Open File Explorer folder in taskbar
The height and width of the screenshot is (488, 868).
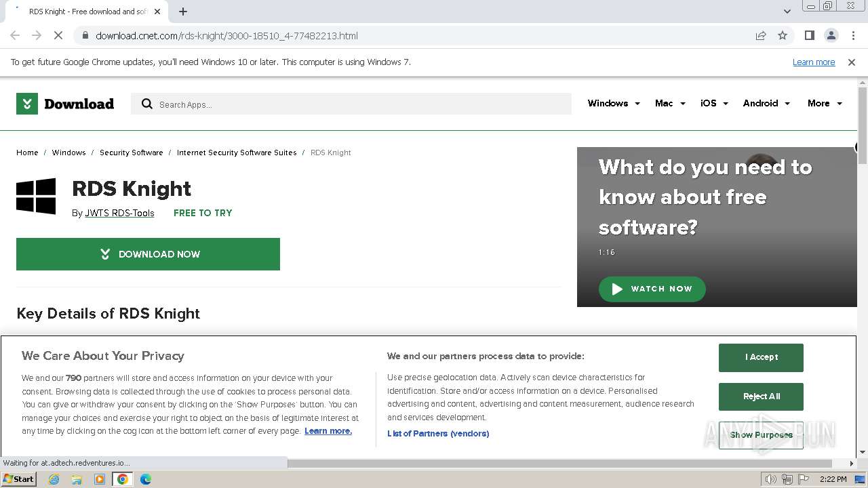(x=77, y=479)
